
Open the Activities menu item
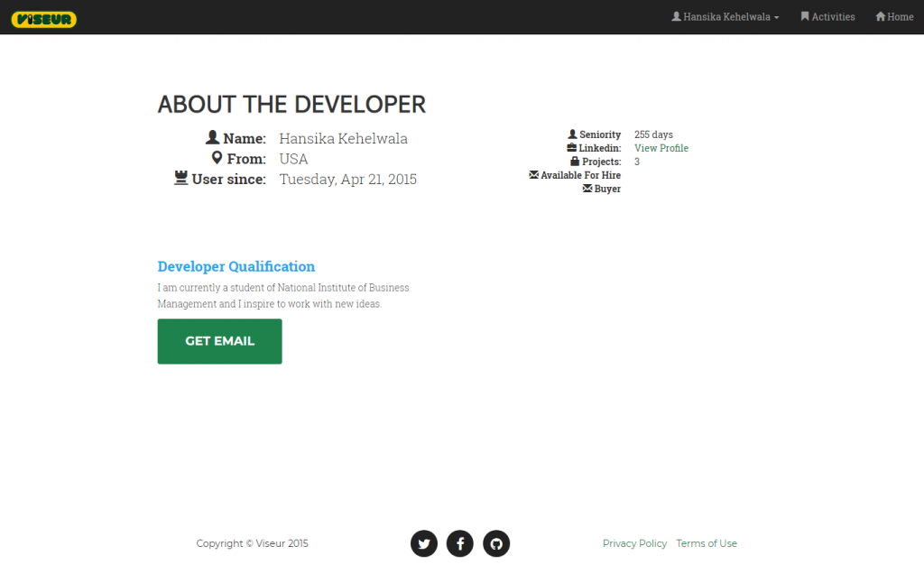tap(832, 17)
